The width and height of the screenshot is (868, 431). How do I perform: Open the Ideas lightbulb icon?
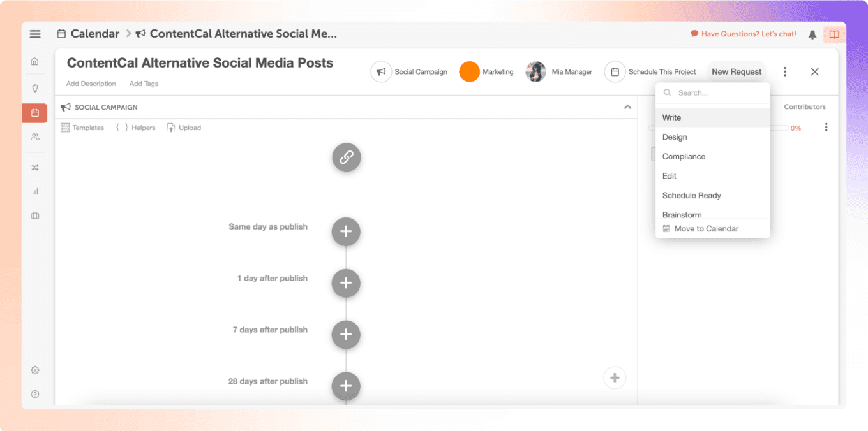(x=35, y=88)
